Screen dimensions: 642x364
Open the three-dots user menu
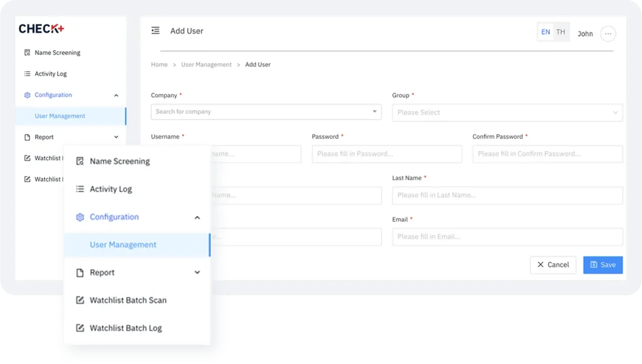608,34
